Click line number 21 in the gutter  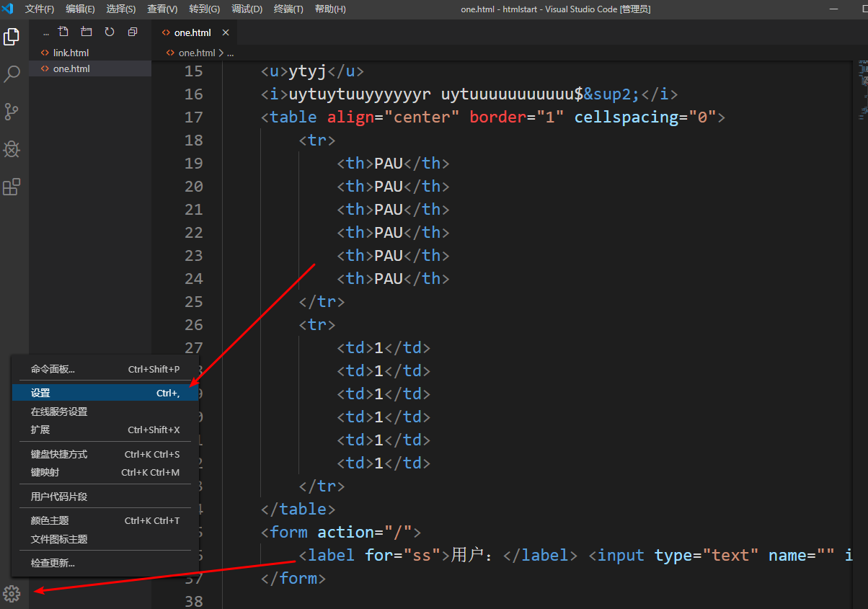194,209
